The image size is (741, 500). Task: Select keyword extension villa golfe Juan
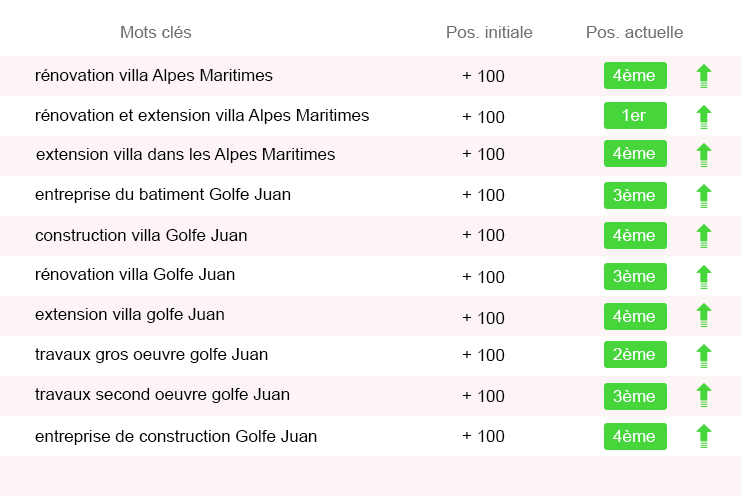[130, 315]
